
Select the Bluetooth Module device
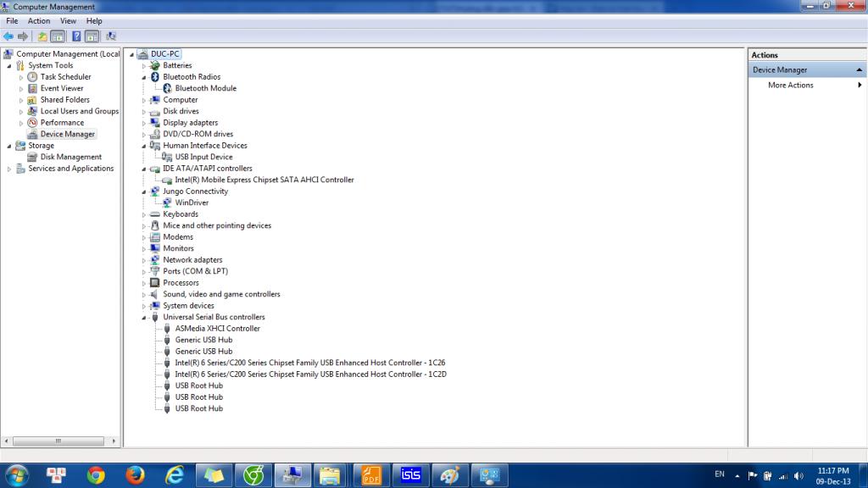tap(205, 88)
